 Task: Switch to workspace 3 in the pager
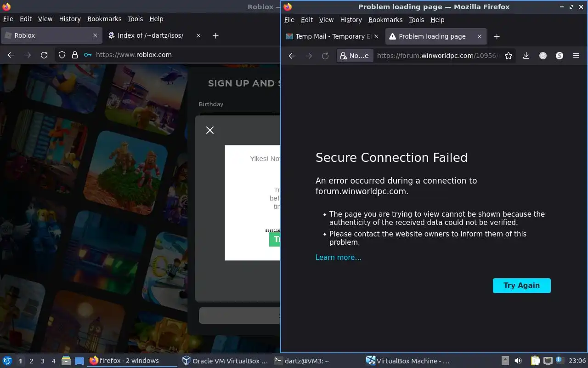(42, 361)
